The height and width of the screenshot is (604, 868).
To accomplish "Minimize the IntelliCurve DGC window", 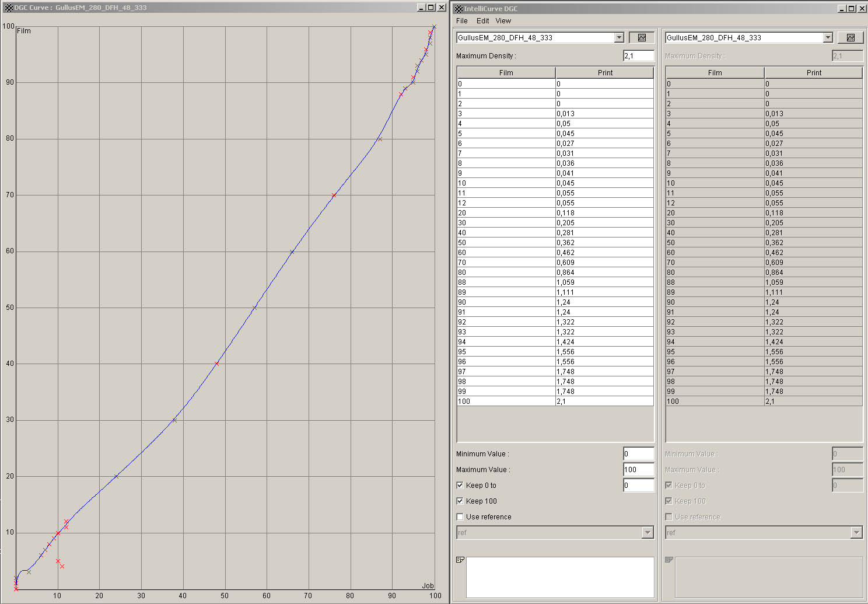I will click(x=842, y=8).
